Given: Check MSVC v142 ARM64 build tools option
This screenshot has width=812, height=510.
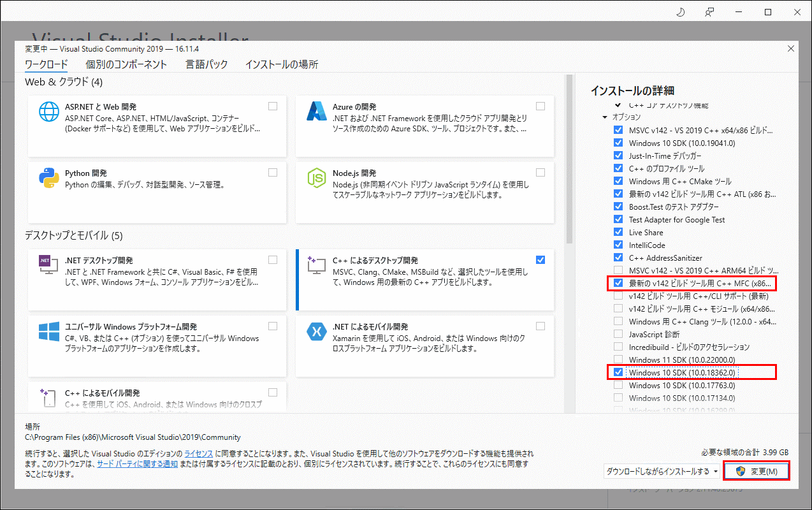Looking at the screenshot, I should coord(618,270).
